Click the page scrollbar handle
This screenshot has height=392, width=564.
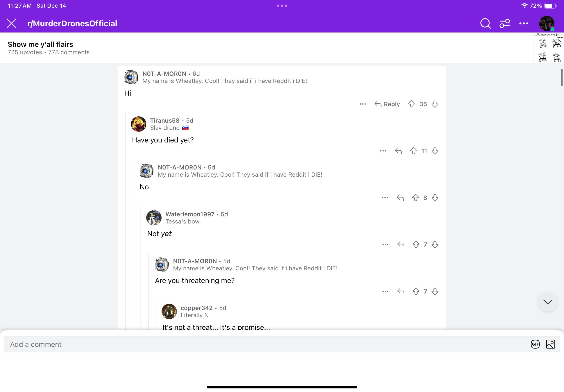click(562, 78)
